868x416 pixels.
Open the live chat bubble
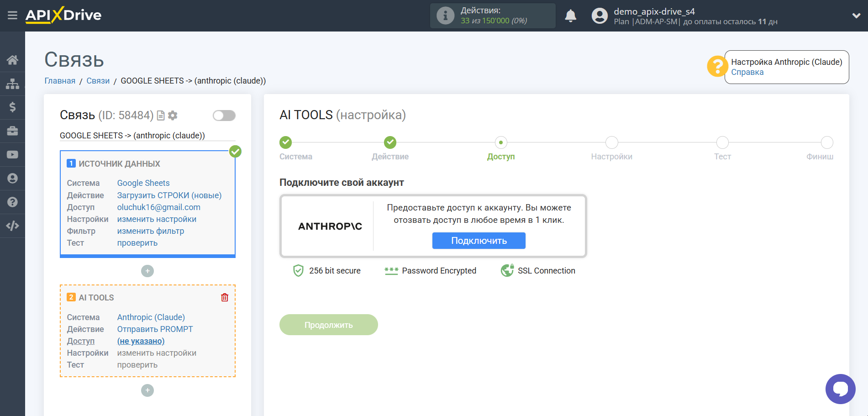tap(840, 389)
